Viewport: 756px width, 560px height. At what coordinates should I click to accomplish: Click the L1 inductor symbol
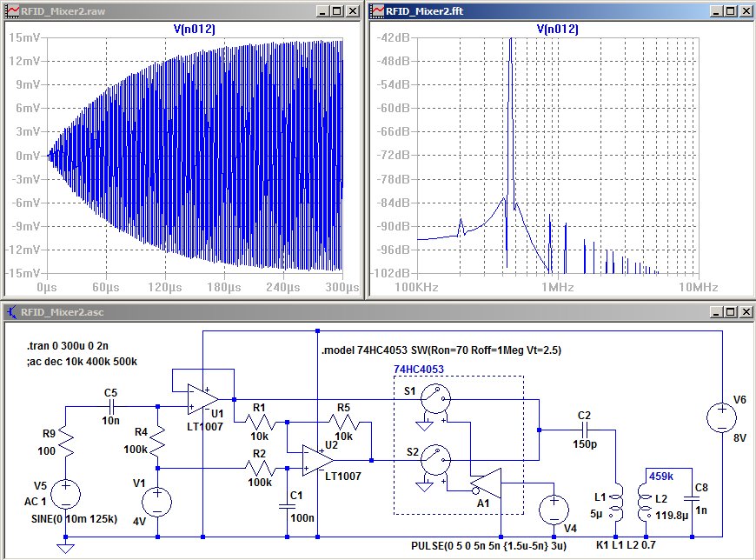pos(616,502)
